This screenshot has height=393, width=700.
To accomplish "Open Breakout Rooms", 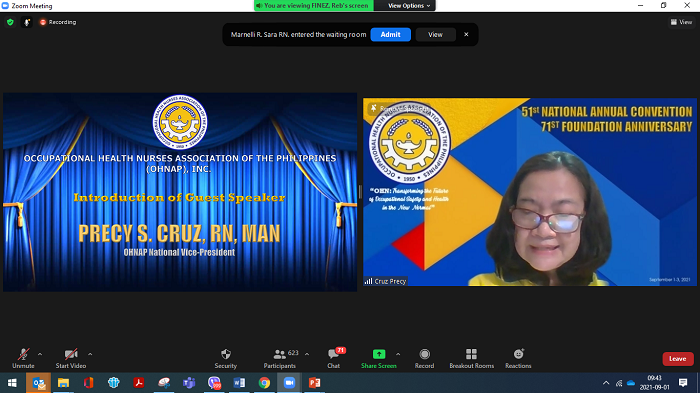I will [x=471, y=359].
